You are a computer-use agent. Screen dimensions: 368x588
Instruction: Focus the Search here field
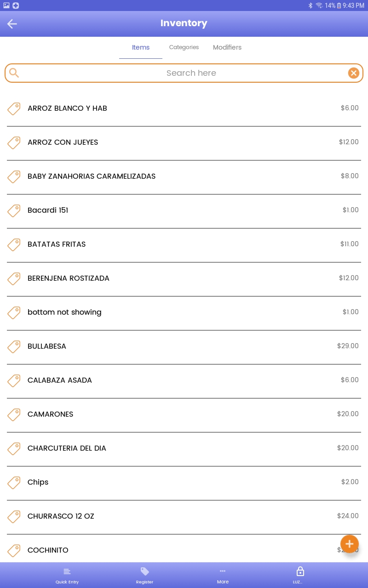point(191,73)
